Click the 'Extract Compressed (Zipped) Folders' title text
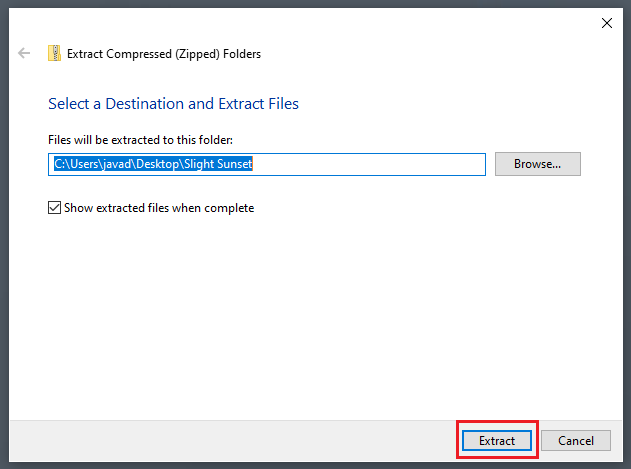The image size is (631, 469). tap(164, 54)
